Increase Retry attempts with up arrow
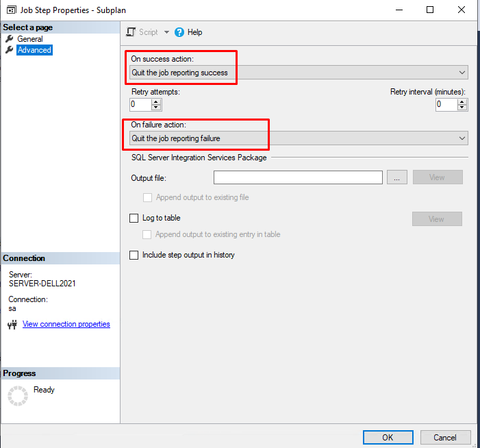This screenshot has height=448, width=480. (156, 101)
